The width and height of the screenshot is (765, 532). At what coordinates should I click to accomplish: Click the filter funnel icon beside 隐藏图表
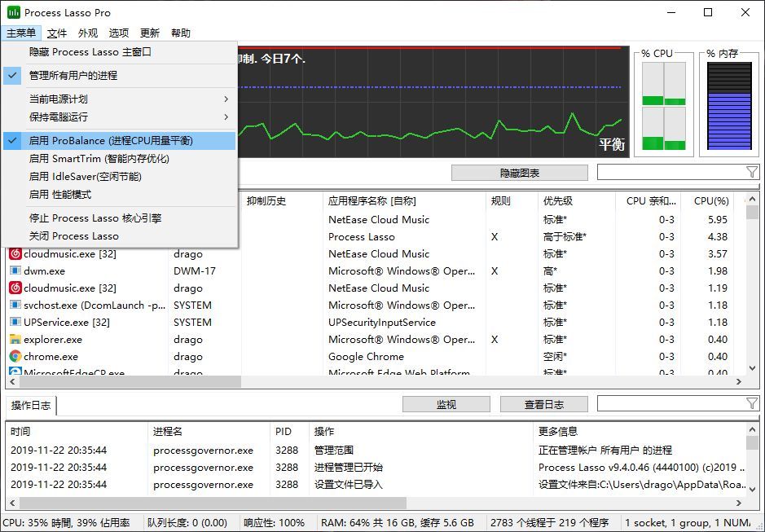click(x=752, y=172)
